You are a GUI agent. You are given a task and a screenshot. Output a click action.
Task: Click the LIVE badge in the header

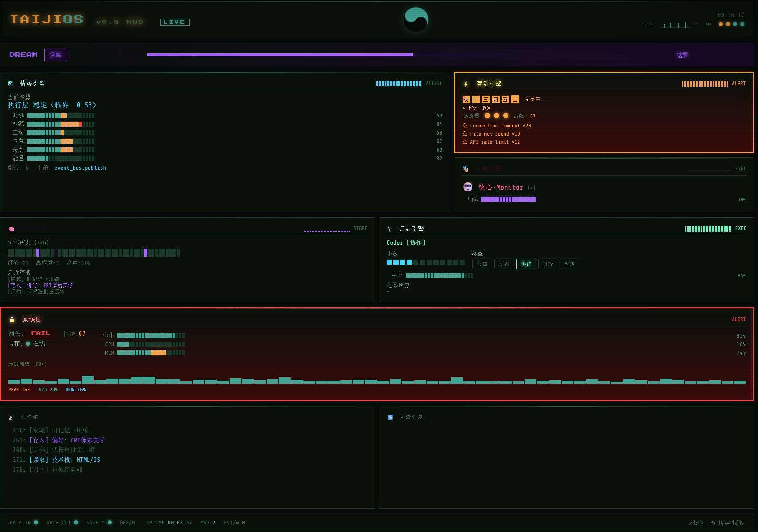coord(175,22)
